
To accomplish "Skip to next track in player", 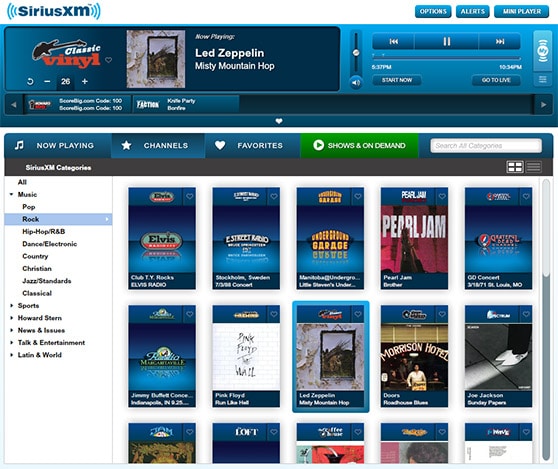I will [500, 42].
